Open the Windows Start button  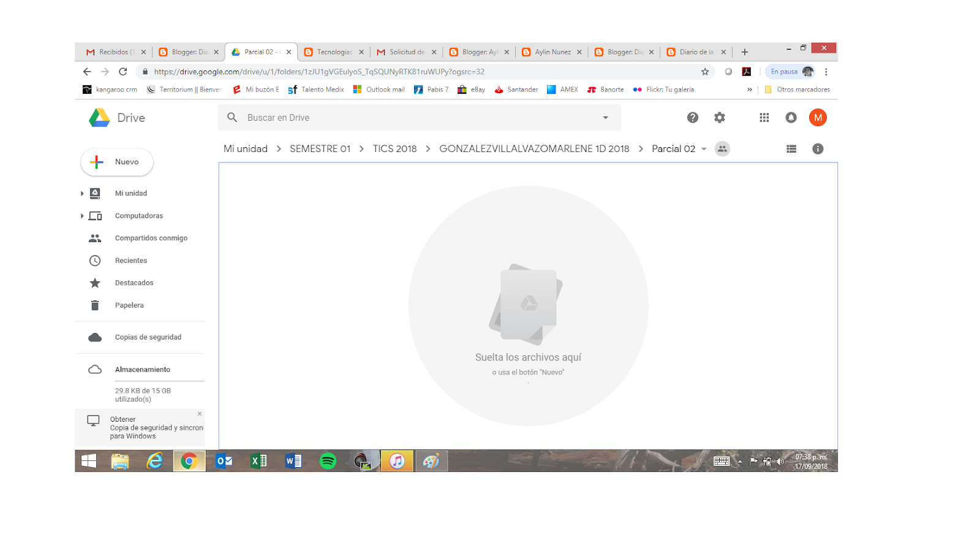coord(89,461)
